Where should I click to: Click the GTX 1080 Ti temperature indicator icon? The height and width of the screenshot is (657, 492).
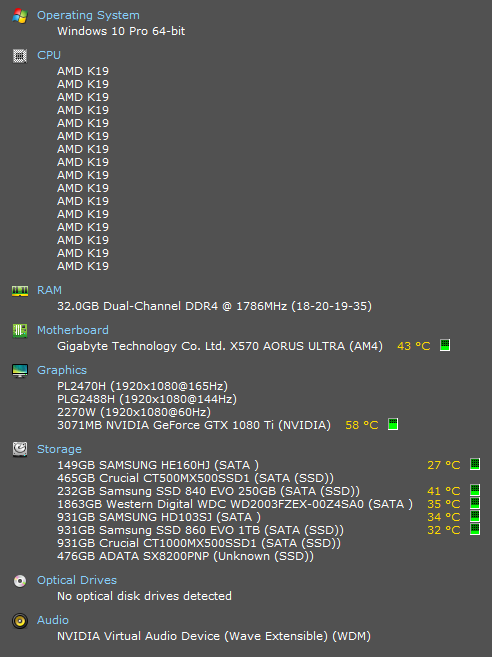tap(393, 424)
